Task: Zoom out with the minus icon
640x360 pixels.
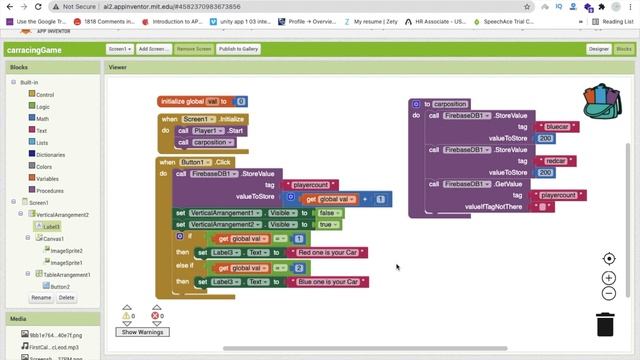Action: click(609, 293)
